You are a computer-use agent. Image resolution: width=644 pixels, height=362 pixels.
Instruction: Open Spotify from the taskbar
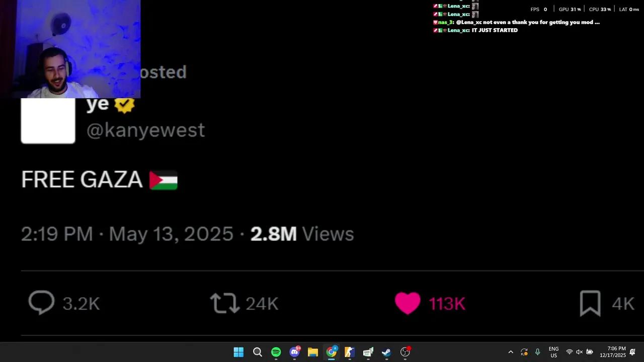(276, 352)
